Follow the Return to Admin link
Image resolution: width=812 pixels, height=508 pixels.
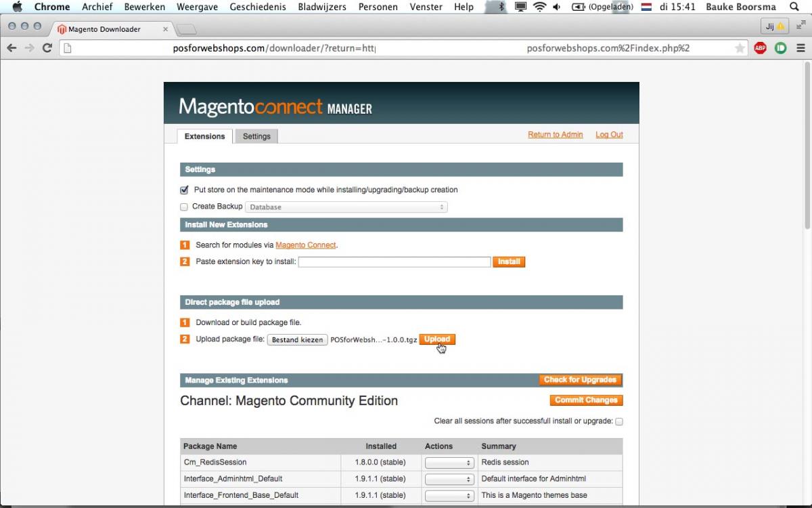tap(556, 135)
